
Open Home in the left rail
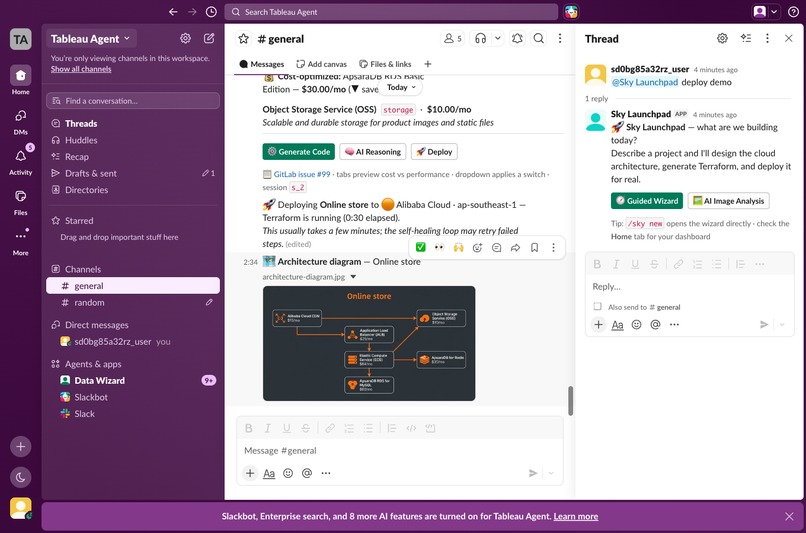21,80
